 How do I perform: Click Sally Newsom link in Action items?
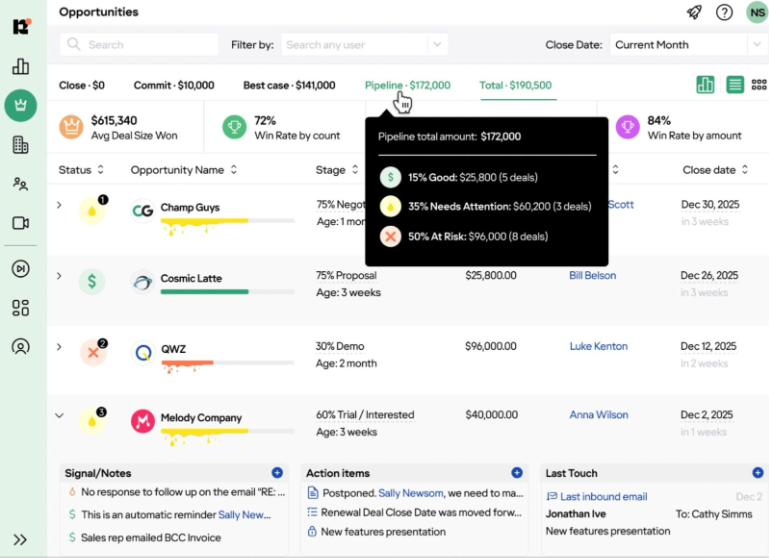410,493
